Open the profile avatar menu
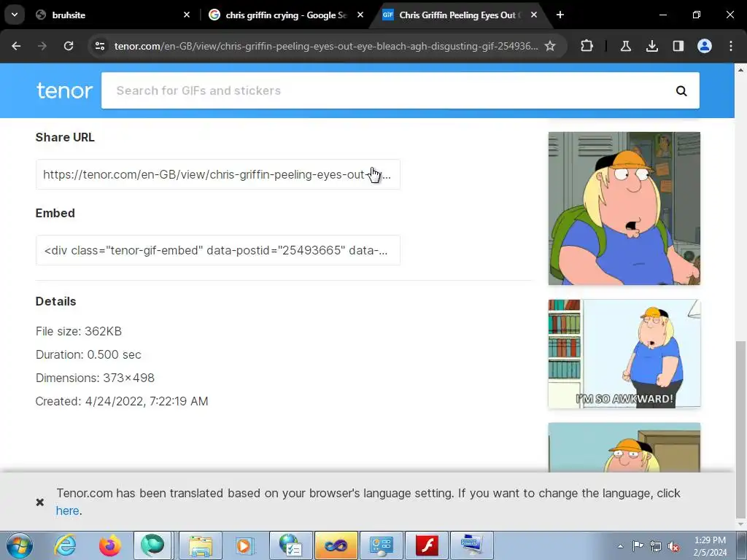The width and height of the screenshot is (747, 560). 705,46
